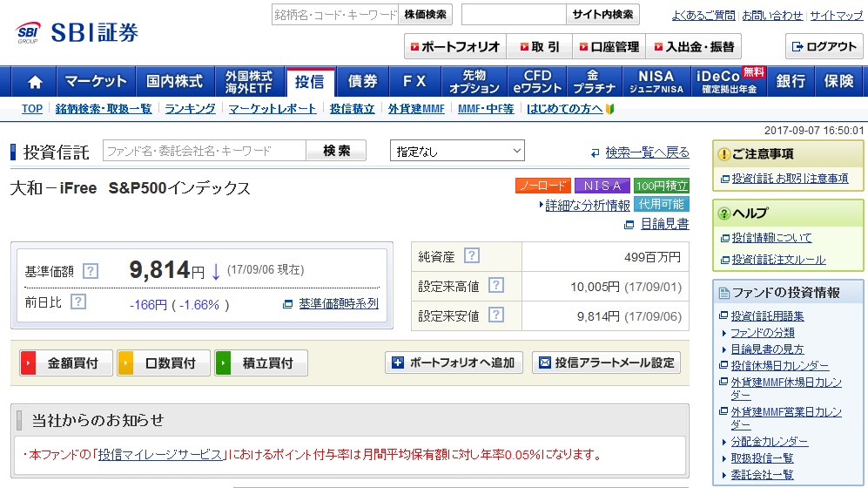The image size is (868, 488).
Task: Open help icon next to 設定来高値
Action: coord(496,285)
